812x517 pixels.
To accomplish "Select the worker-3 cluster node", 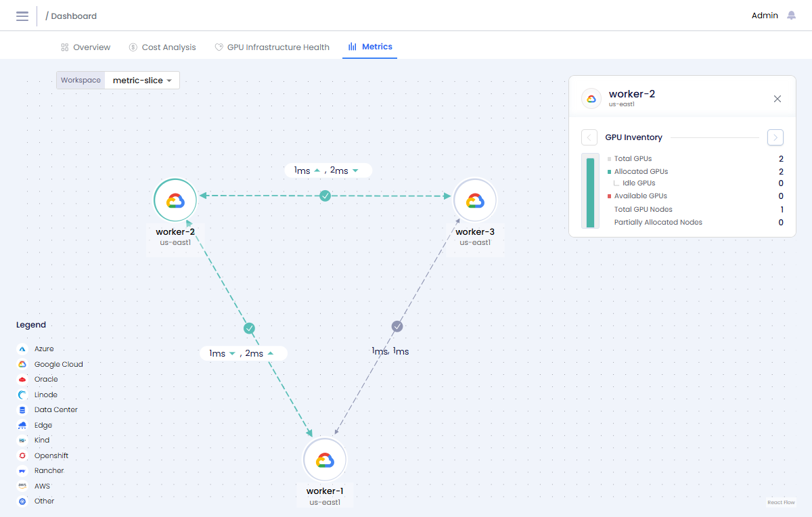I will click(x=474, y=200).
